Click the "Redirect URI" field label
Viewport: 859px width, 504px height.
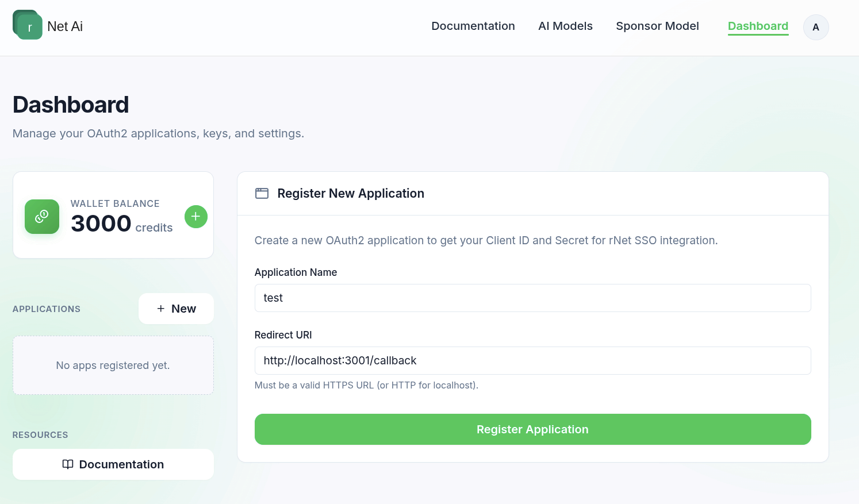283,335
